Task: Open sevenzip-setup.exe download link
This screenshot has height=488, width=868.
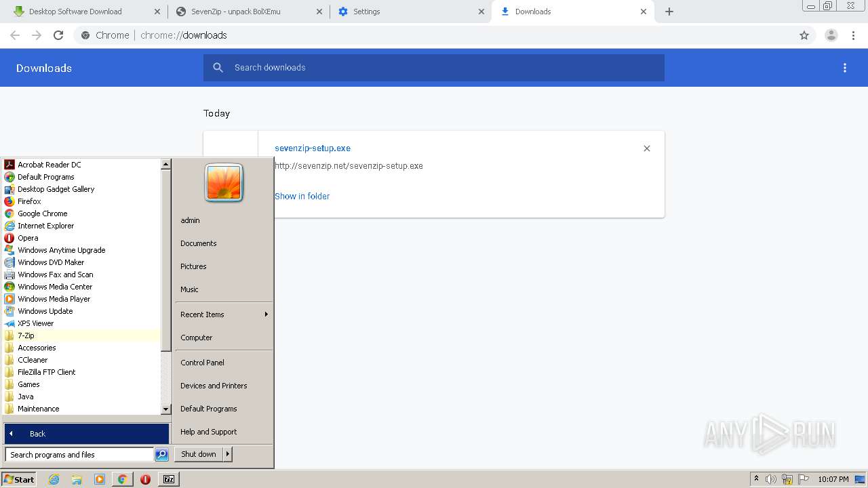Action: click(313, 148)
